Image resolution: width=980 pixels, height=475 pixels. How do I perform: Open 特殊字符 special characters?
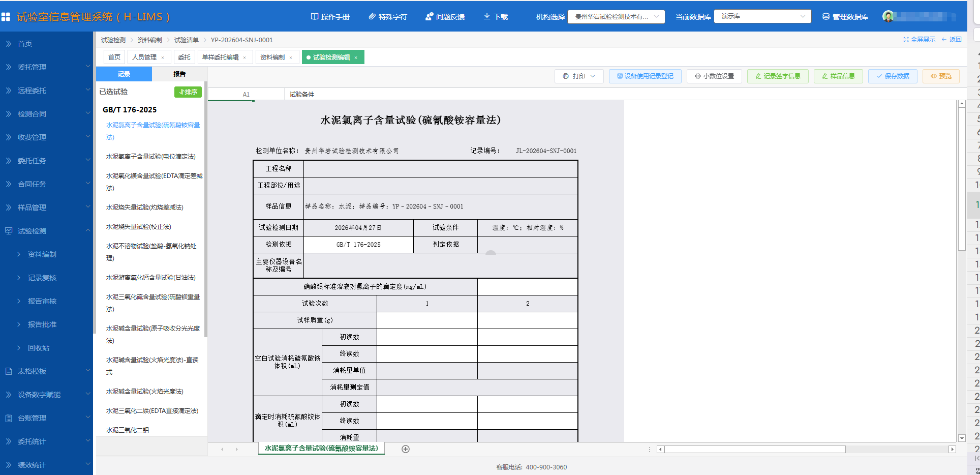pyautogui.click(x=387, y=17)
